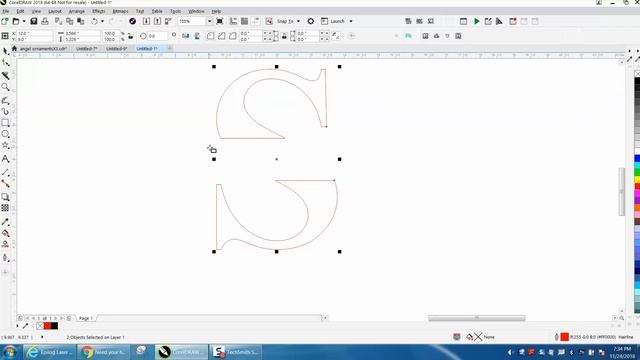Open the Bitmaps menu
The width and height of the screenshot is (640, 360).
tap(120, 11)
